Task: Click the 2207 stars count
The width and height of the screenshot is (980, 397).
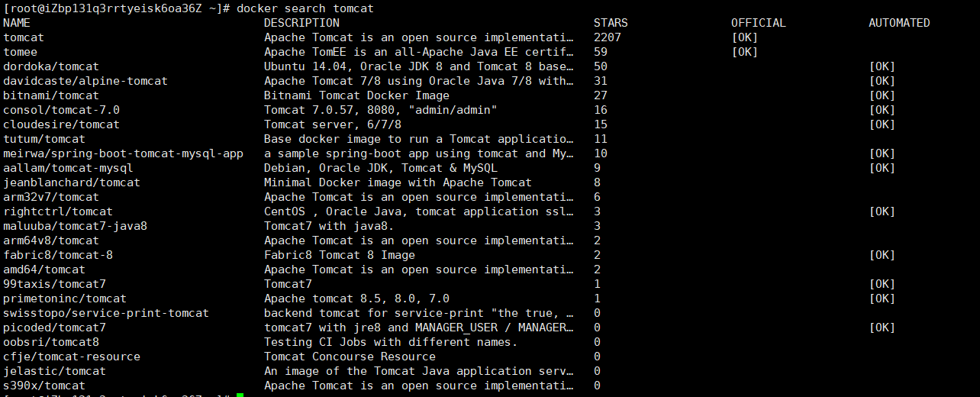Action: (608, 37)
